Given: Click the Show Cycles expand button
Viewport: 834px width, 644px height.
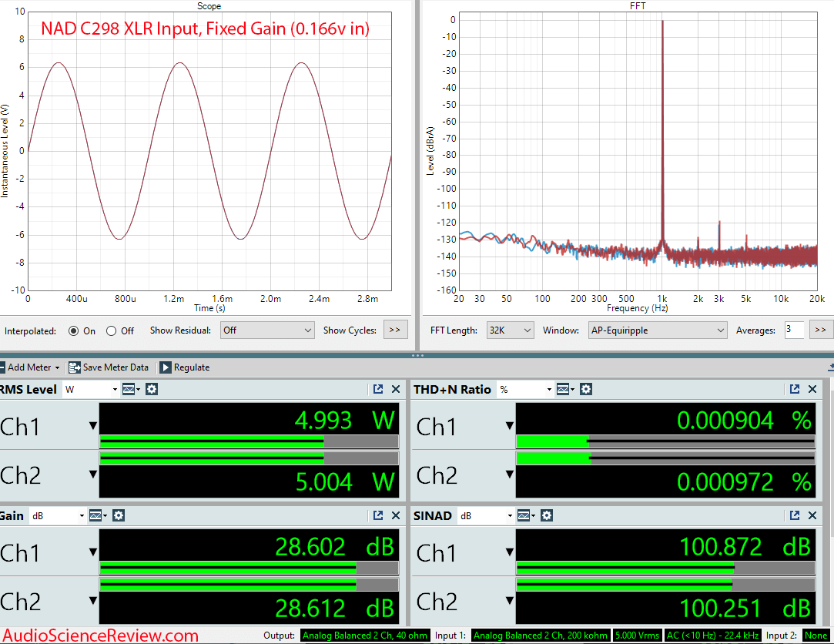Looking at the screenshot, I should pyautogui.click(x=394, y=330).
